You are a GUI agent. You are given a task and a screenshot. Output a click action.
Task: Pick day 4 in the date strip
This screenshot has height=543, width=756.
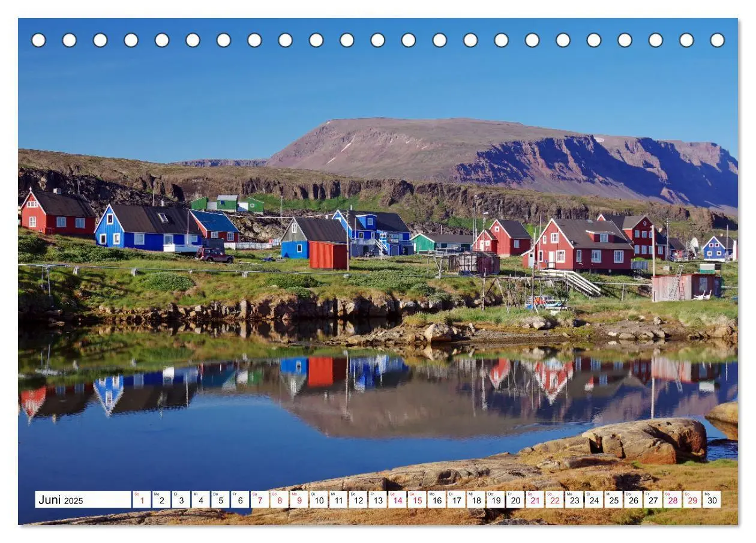tap(200, 500)
